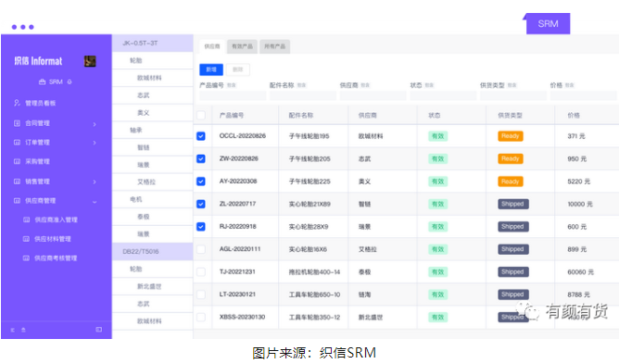Click the 销售管理 menu icon

(17, 182)
